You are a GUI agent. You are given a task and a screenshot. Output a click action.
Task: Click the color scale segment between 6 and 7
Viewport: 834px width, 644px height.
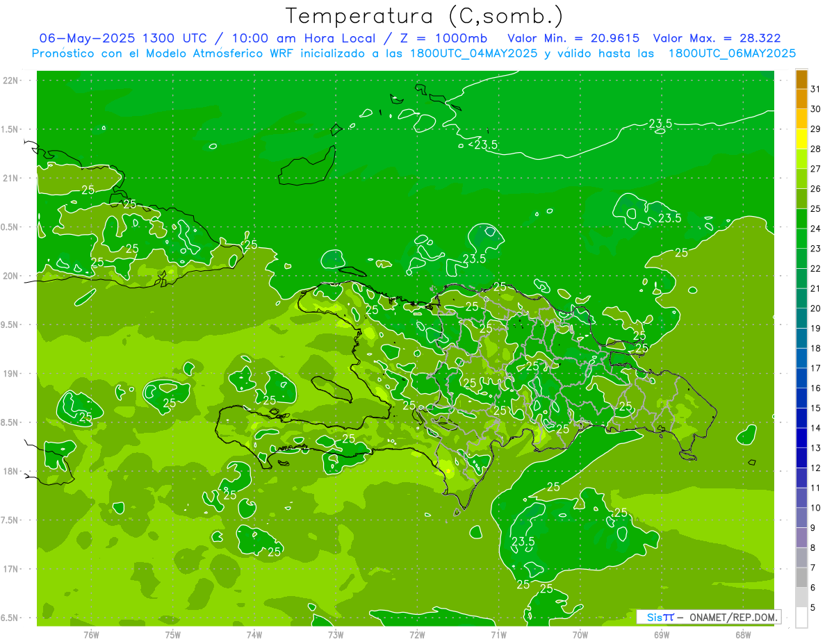click(801, 577)
